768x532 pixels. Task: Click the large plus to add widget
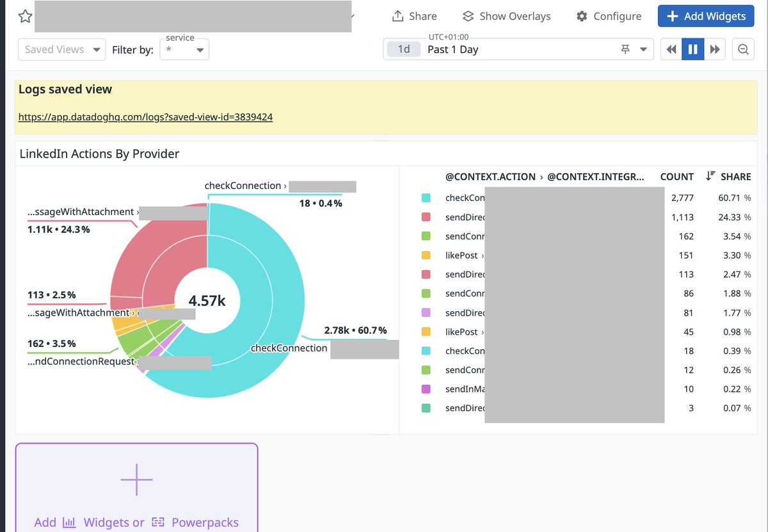point(136,479)
